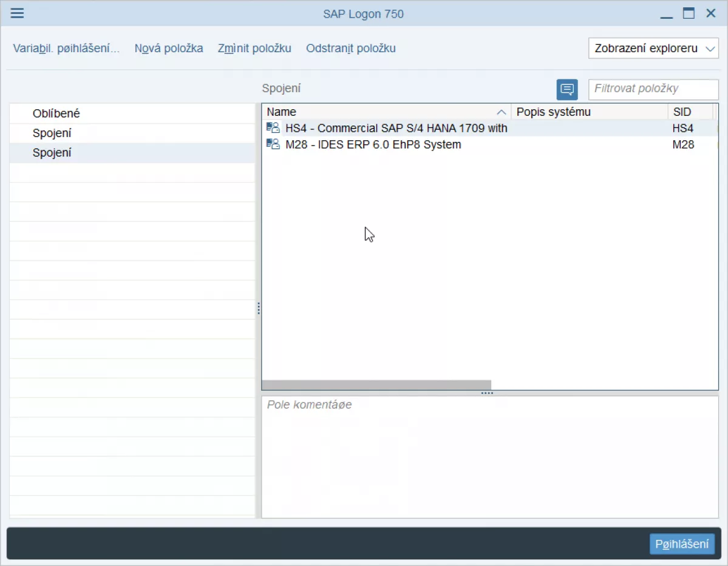Select HS4 - Commercial SAP S/4 HANA row
This screenshot has height=566, width=728.
[x=489, y=128]
